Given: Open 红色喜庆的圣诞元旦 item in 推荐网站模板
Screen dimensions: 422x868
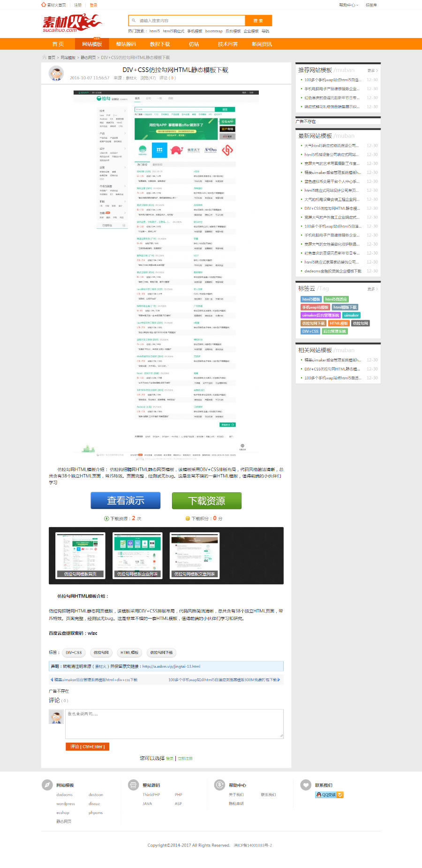Looking at the screenshot, I should pyautogui.click(x=332, y=98).
